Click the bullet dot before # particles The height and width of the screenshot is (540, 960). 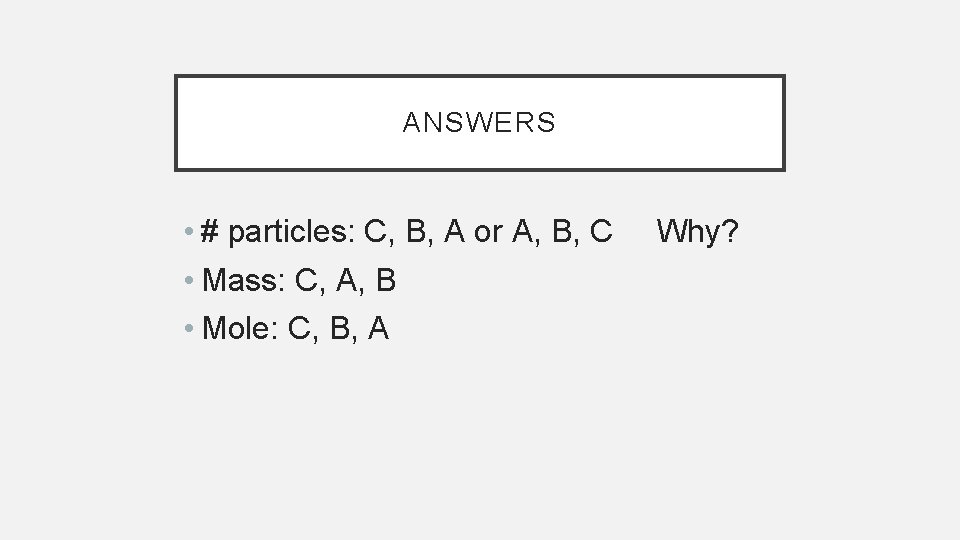pos(189,234)
